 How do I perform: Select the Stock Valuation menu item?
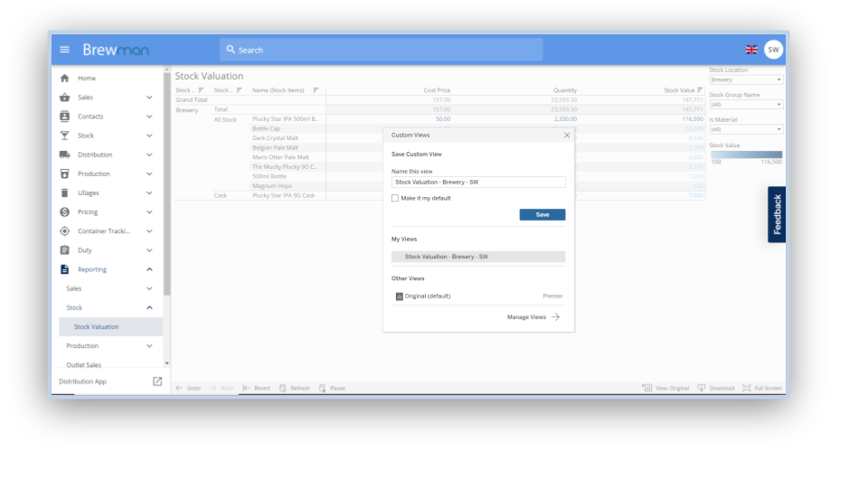[110, 327]
